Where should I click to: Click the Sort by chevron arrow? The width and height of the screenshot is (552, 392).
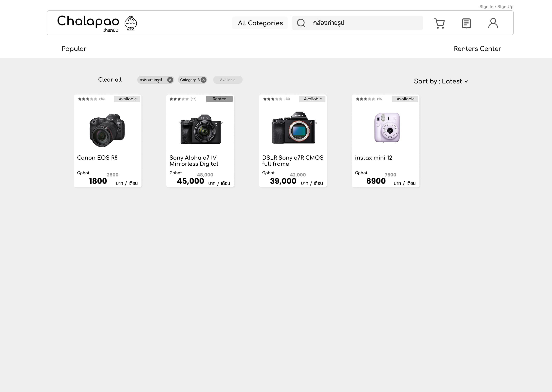[466, 82]
